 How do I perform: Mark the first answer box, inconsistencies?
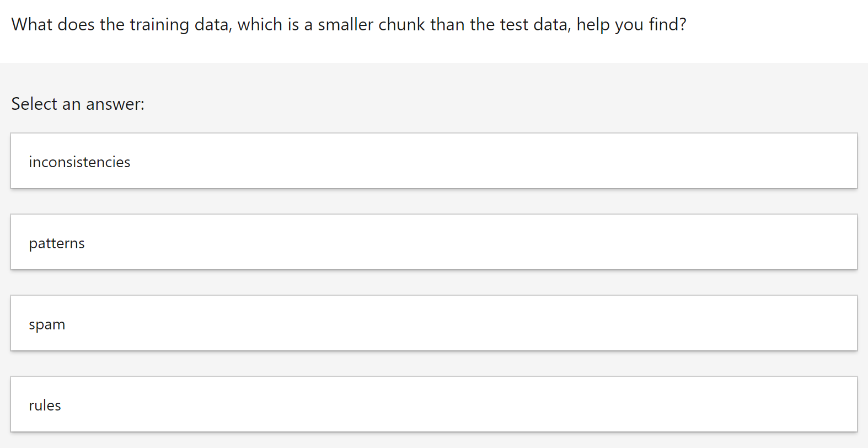[x=434, y=161]
